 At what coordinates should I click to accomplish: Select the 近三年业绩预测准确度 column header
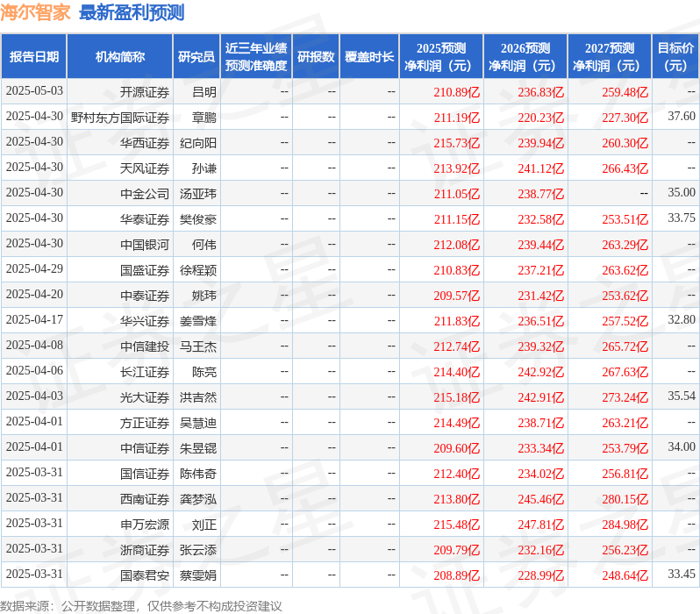pyautogui.click(x=255, y=57)
